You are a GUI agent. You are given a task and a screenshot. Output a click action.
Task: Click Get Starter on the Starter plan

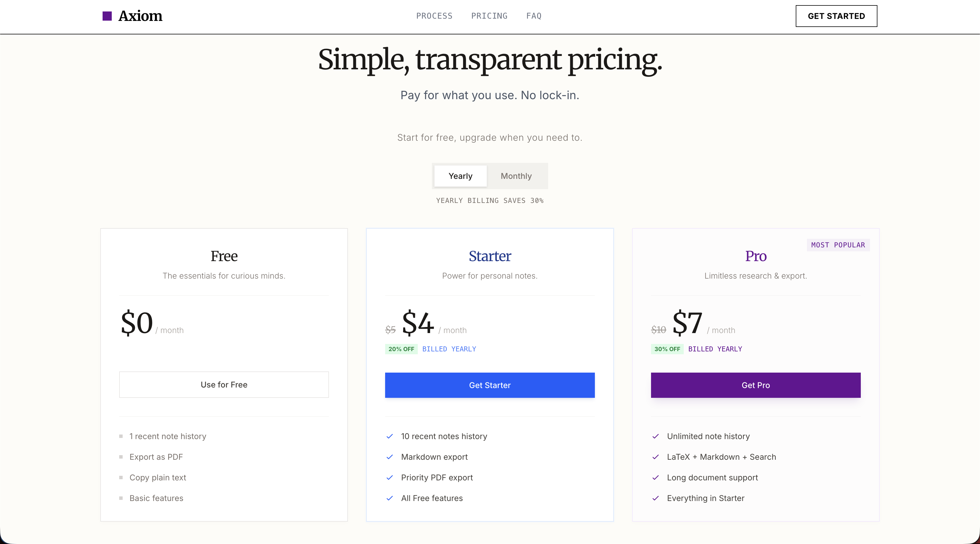490,385
